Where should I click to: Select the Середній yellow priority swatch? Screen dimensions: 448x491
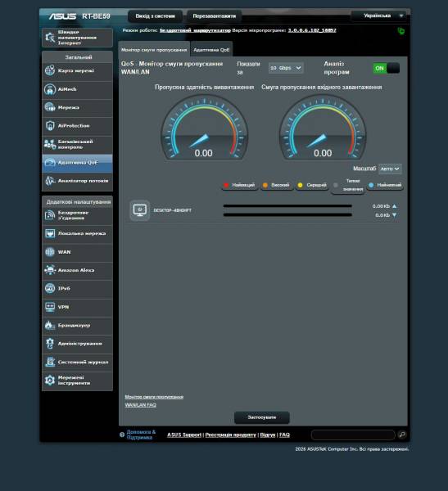pyautogui.click(x=300, y=185)
